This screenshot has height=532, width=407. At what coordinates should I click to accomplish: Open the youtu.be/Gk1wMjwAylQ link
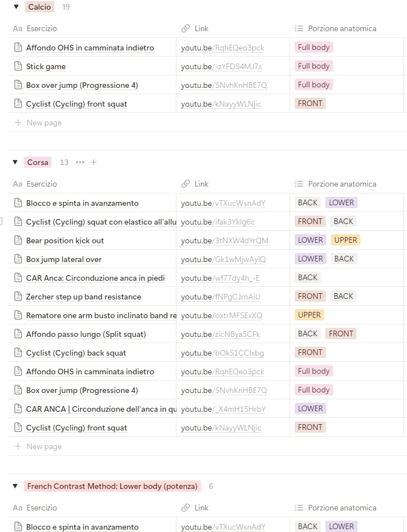click(x=223, y=259)
